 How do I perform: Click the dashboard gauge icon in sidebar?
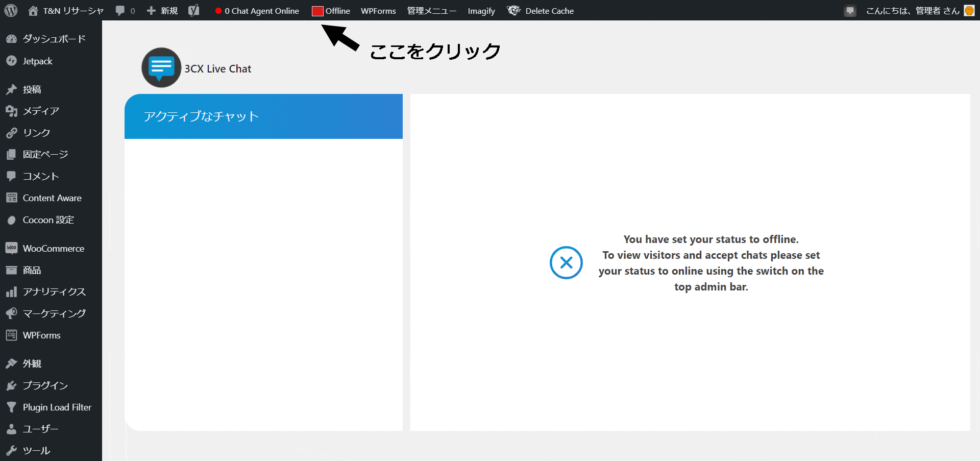[11, 39]
